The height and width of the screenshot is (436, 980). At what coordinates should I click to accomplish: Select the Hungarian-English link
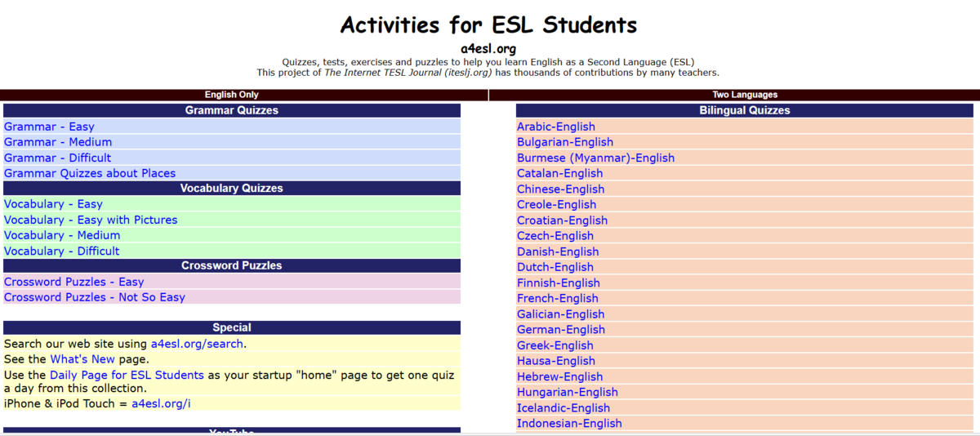coord(568,392)
